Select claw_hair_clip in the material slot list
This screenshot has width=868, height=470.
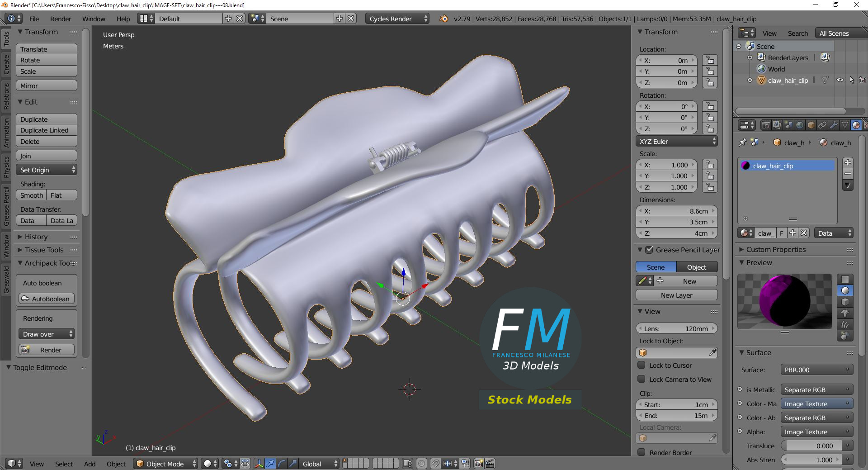(787, 166)
